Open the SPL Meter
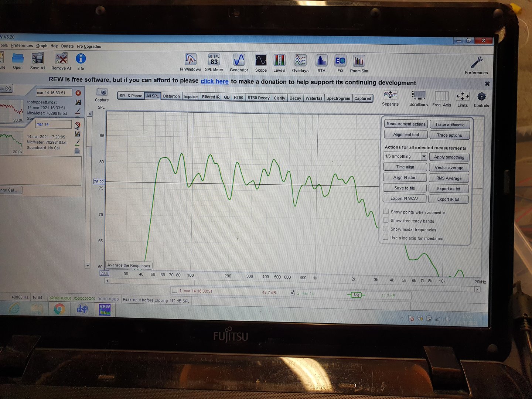532x399 pixels. coord(214,61)
